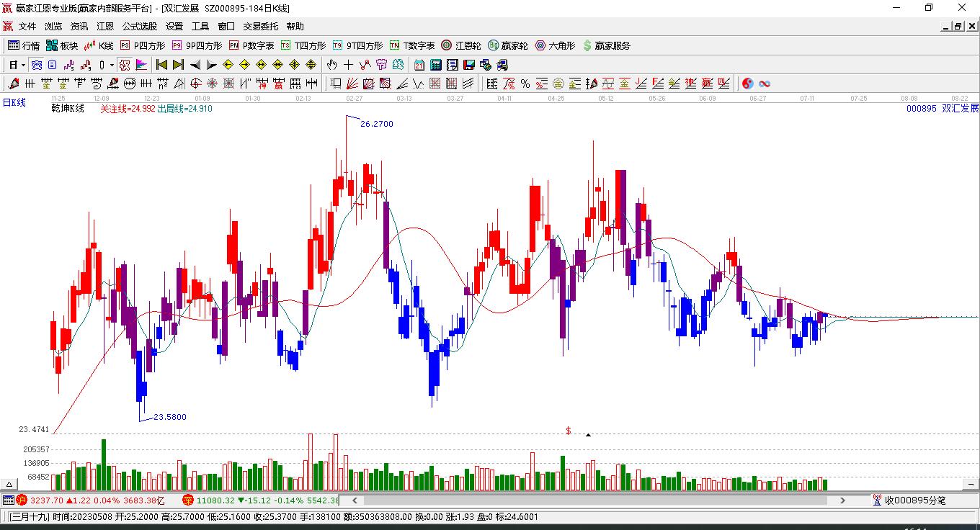Open the 工具 menu
980x530 pixels.
click(200, 27)
